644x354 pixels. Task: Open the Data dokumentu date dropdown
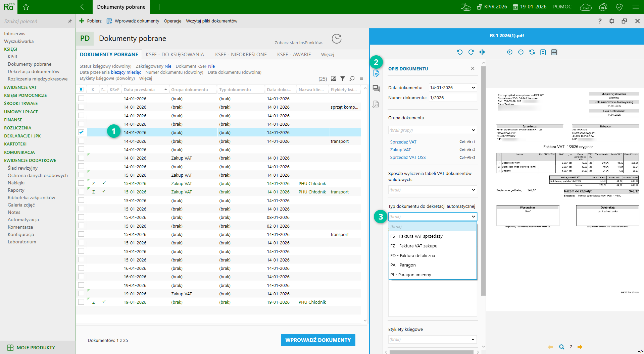point(473,88)
